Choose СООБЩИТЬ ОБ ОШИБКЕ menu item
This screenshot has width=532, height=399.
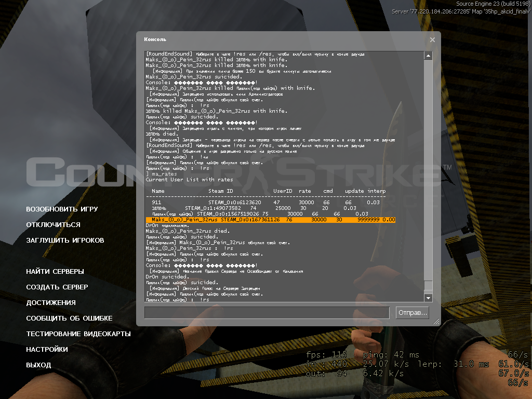(69, 318)
